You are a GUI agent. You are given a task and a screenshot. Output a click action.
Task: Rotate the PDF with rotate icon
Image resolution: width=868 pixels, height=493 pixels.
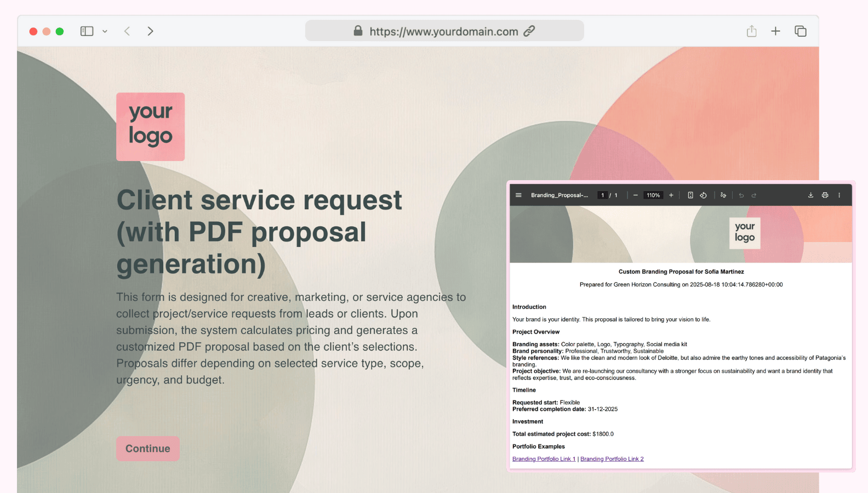[x=703, y=195]
